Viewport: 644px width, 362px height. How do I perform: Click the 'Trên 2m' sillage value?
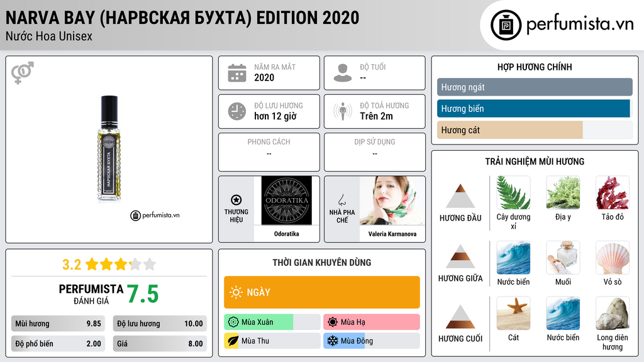coord(376,116)
